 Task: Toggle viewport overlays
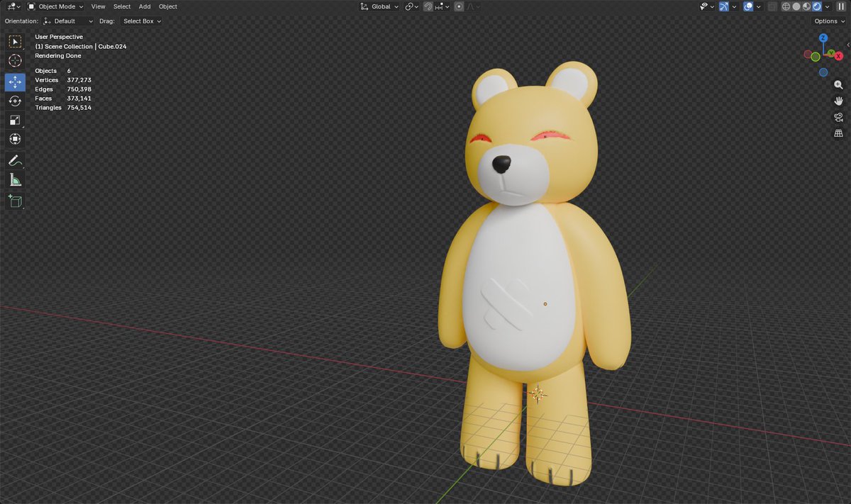coord(748,6)
